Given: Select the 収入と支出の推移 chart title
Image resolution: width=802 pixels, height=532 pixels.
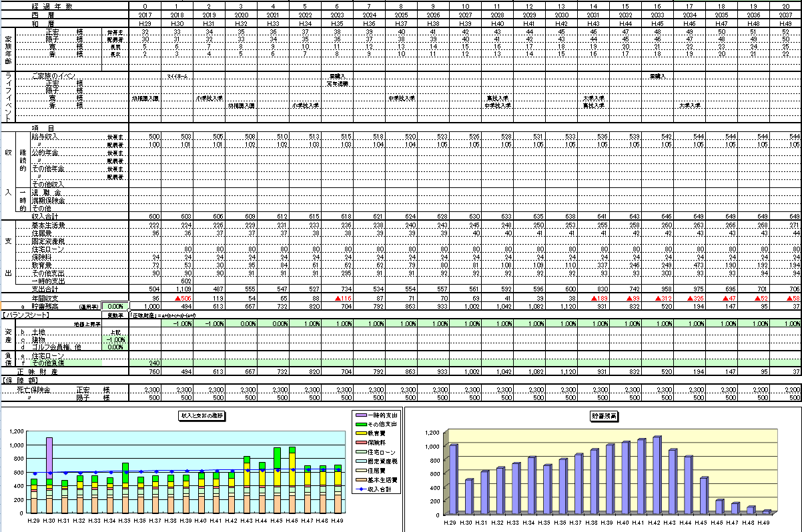Looking at the screenshot, I should [202, 415].
